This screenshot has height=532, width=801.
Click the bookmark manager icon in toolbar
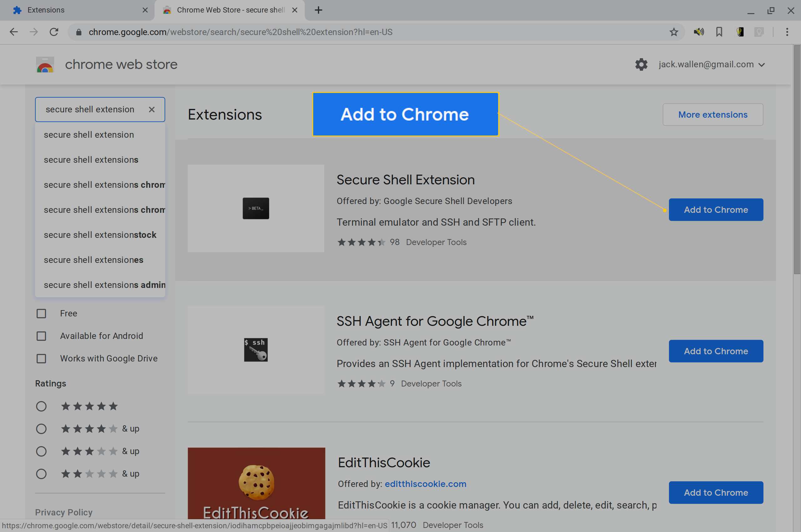coord(718,32)
